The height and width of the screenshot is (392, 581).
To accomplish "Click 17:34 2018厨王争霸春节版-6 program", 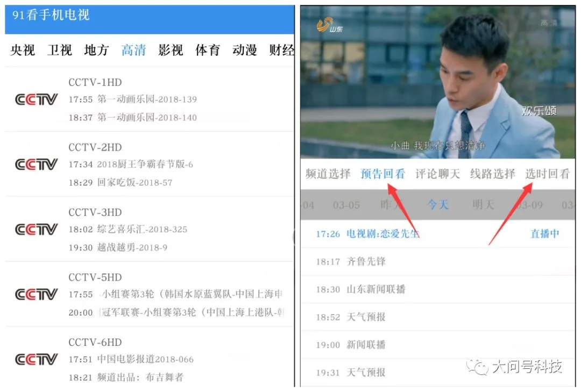I will [x=131, y=164].
